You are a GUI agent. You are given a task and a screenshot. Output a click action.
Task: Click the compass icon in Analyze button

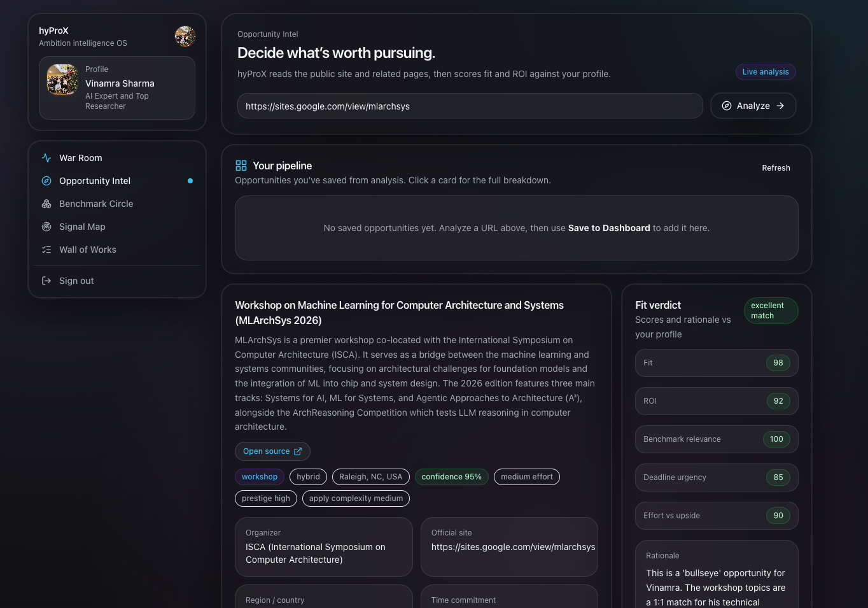(x=727, y=106)
